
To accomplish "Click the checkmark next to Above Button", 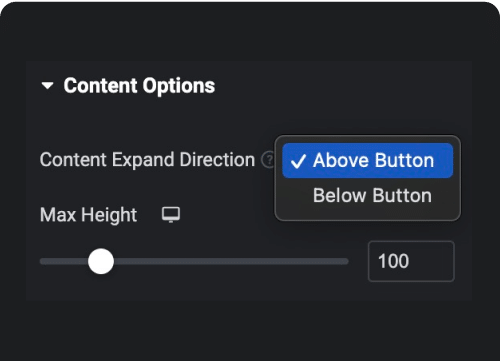I will point(298,161).
